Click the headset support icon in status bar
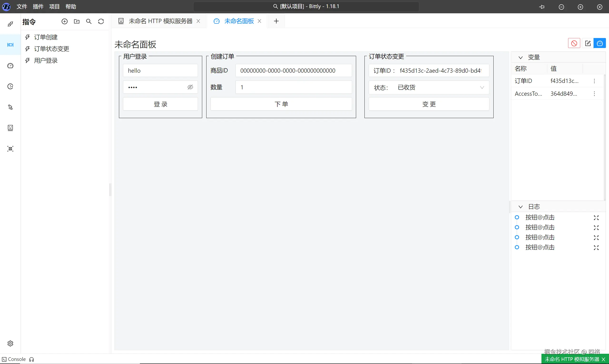Viewport: 609px width, 364px height. [31, 359]
